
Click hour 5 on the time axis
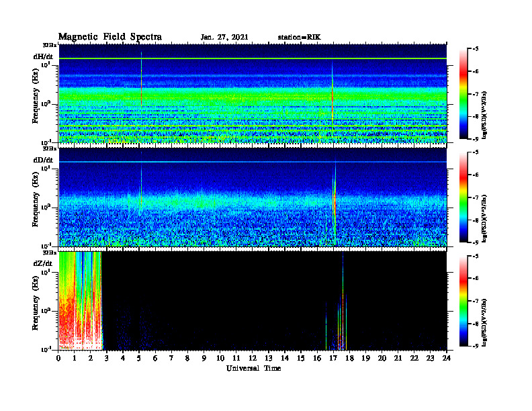(139, 359)
